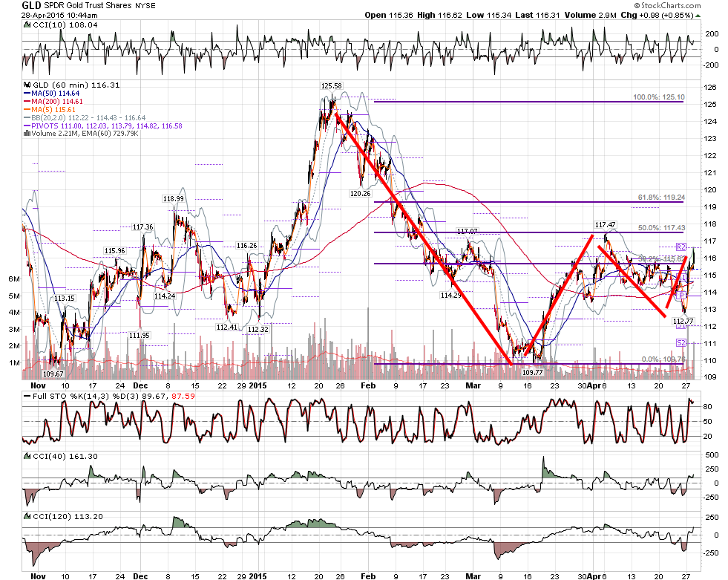Select the R2 pivot marker
728x580 pixels.
pyautogui.click(x=681, y=247)
